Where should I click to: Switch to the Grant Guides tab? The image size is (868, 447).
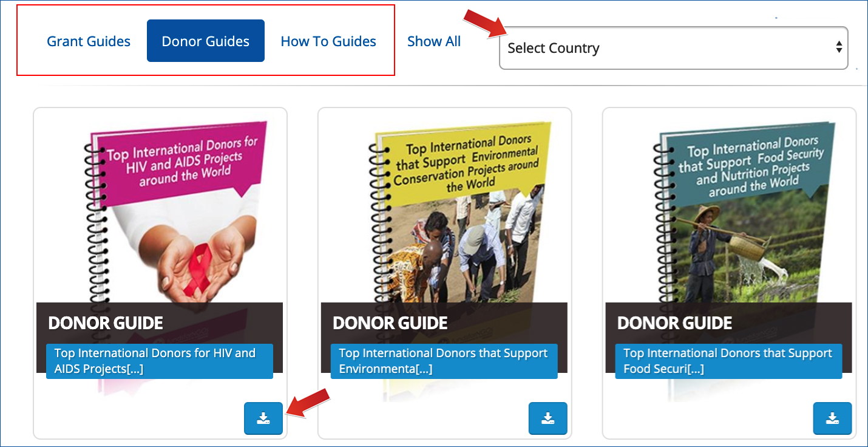coord(89,41)
